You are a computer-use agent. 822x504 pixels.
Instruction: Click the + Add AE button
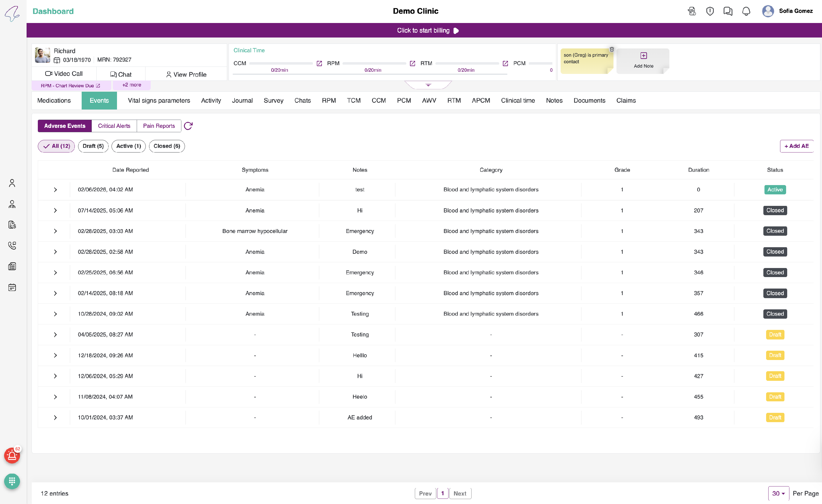[796, 146]
